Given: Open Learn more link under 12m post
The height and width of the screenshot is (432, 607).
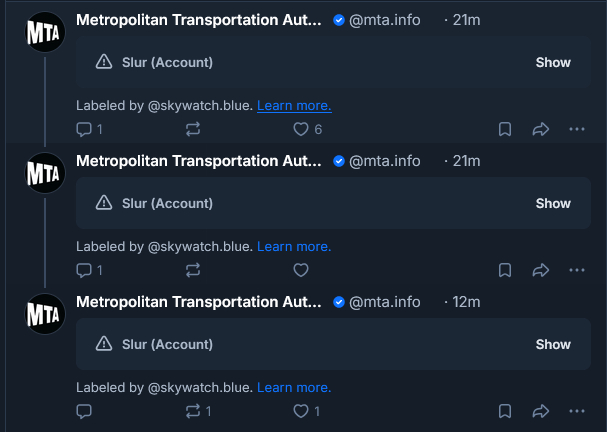Looking at the screenshot, I should (294, 387).
